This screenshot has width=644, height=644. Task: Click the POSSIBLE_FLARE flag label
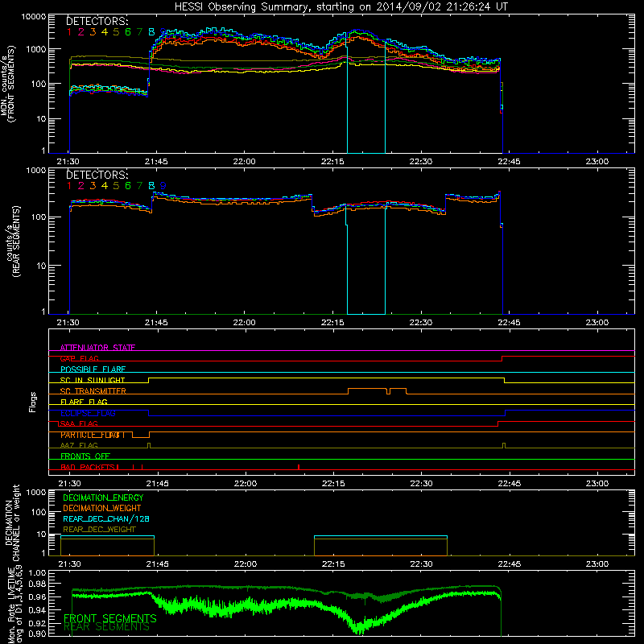(x=93, y=369)
